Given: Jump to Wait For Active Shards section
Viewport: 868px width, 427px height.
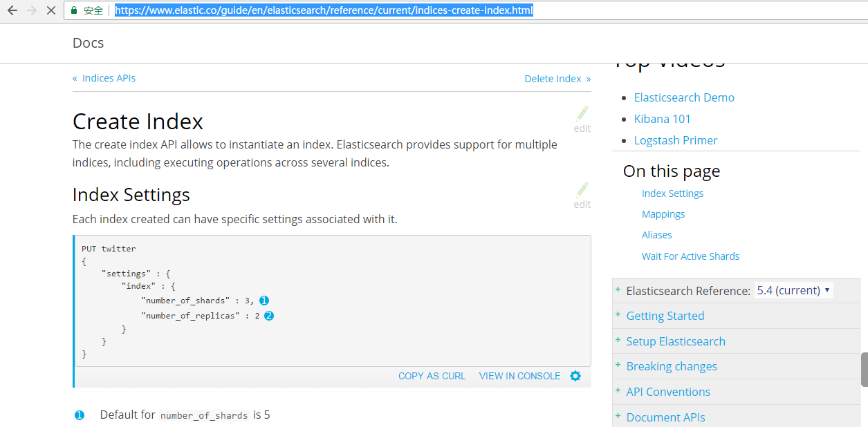Looking at the screenshot, I should click(690, 256).
